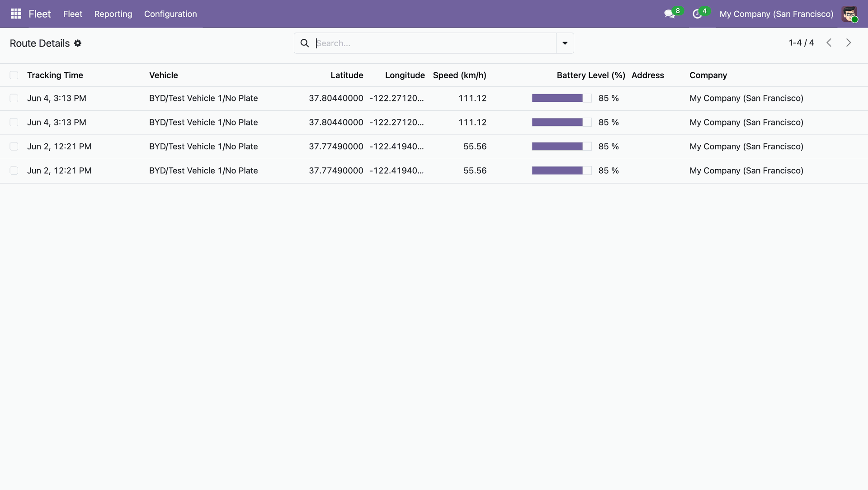Click first row's latitude 37.80440000
The width and height of the screenshot is (868, 490).
point(336,98)
